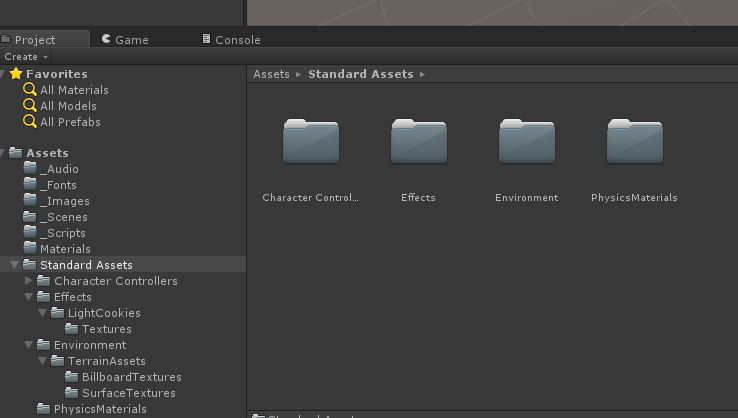Click the PhysicsMaterials folder icon in tree
The image size is (738, 418).
tap(43, 409)
